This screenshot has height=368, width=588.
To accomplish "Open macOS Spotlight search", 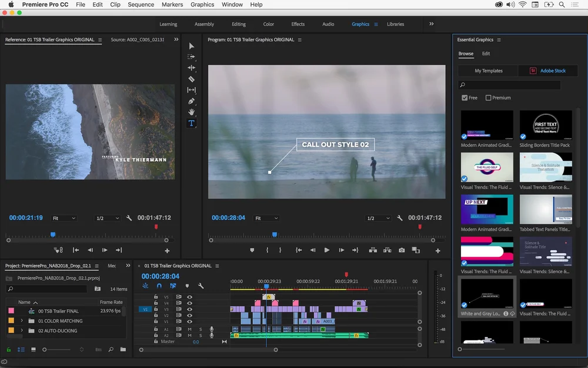I will pyautogui.click(x=562, y=5).
